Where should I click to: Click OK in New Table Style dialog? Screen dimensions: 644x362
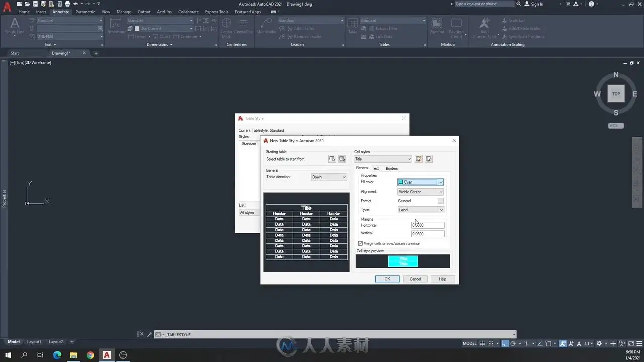click(387, 279)
